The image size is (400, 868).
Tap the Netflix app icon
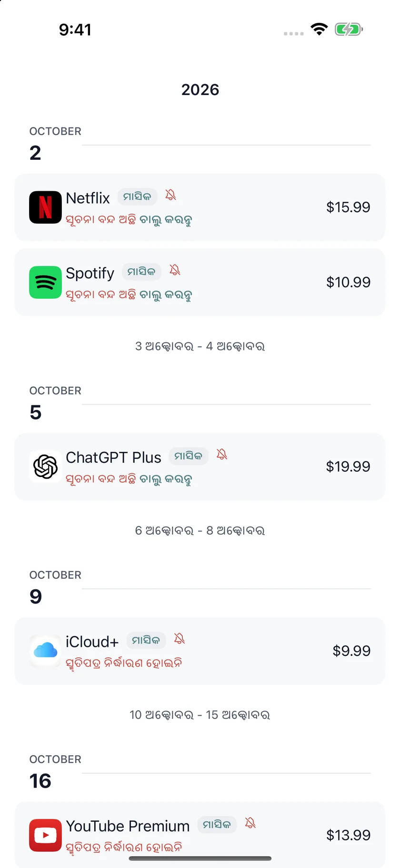[x=45, y=207]
